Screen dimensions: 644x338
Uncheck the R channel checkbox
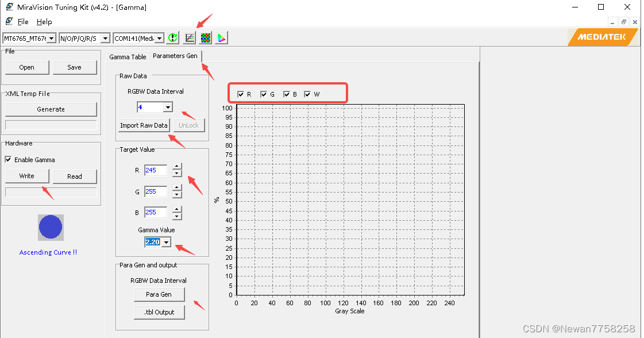point(241,94)
